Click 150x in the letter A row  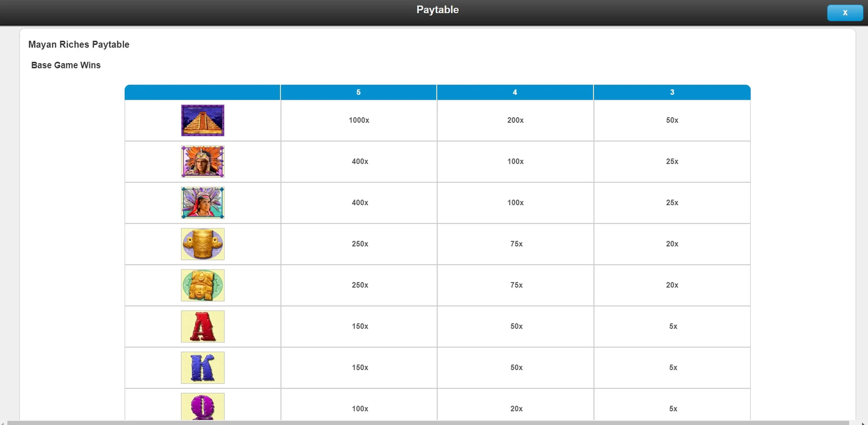[360, 326]
